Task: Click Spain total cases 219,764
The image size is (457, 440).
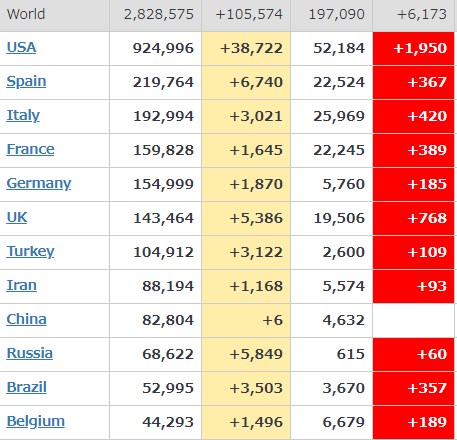Action: point(163,82)
